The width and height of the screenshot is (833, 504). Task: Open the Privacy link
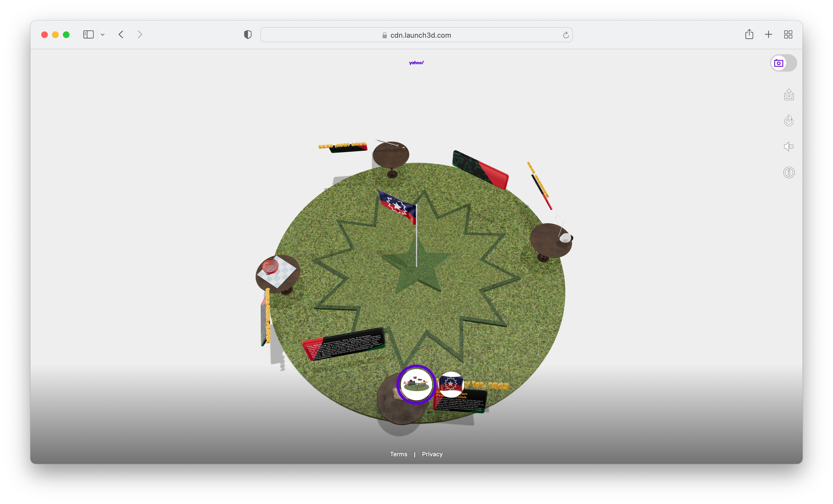coord(432,454)
